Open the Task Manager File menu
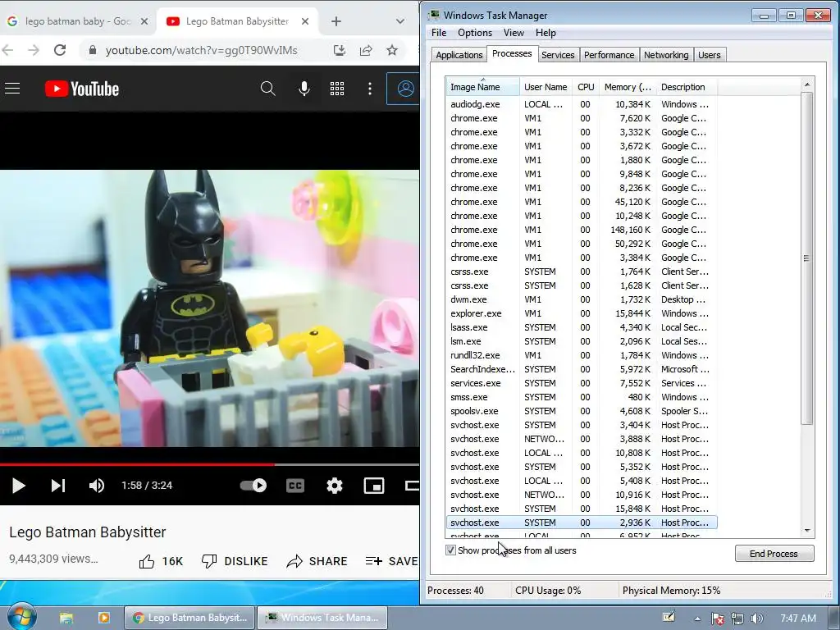 click(439, 33)
